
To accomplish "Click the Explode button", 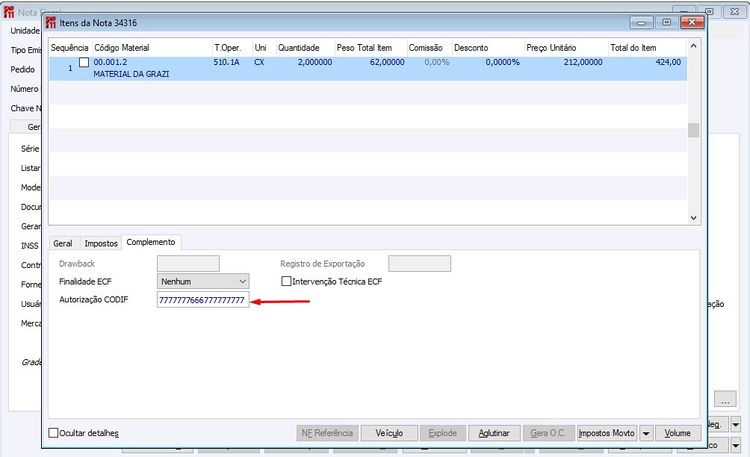I will [442, 433].
